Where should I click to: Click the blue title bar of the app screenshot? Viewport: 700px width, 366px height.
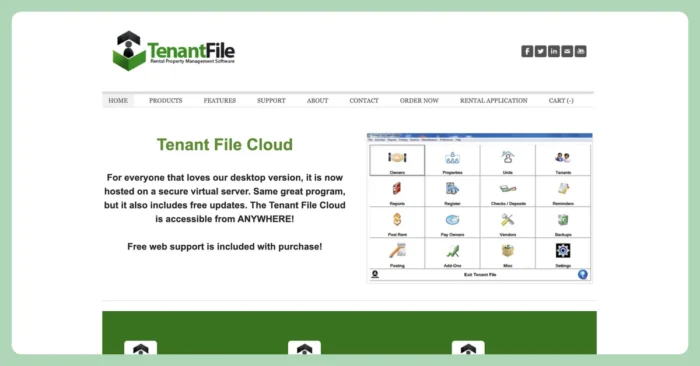pos(479,135)
